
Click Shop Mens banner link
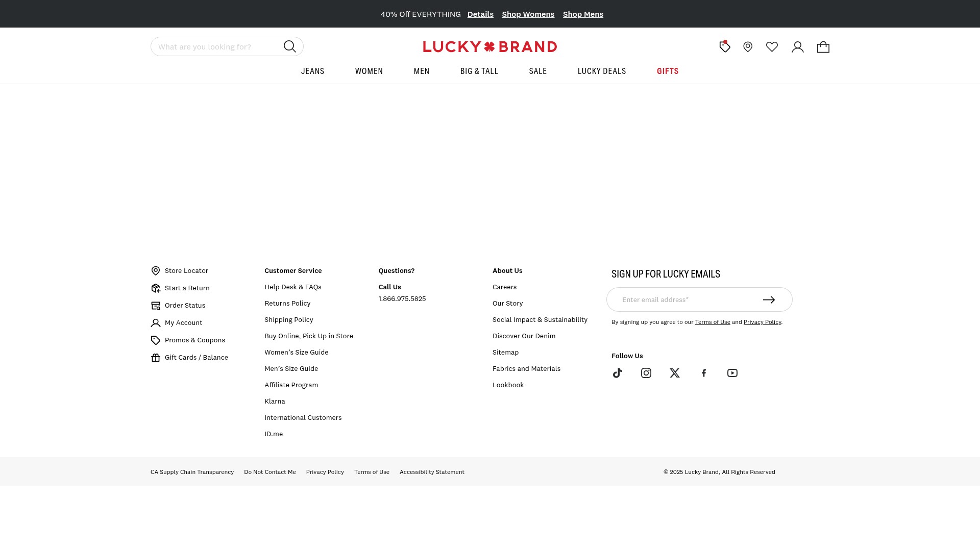583,14
